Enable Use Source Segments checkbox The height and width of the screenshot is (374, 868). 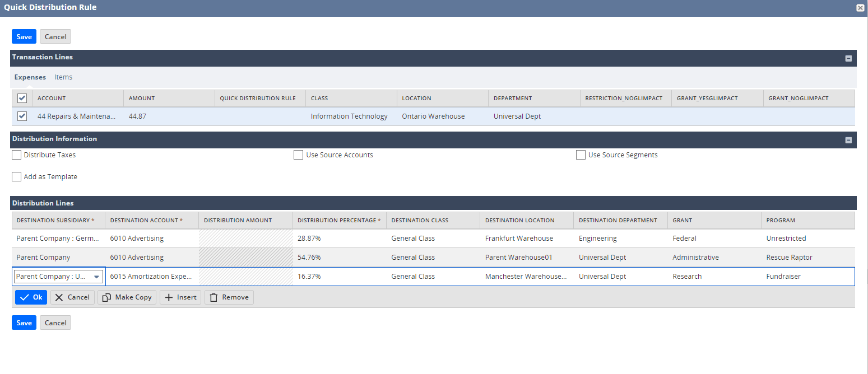point(581,155)
